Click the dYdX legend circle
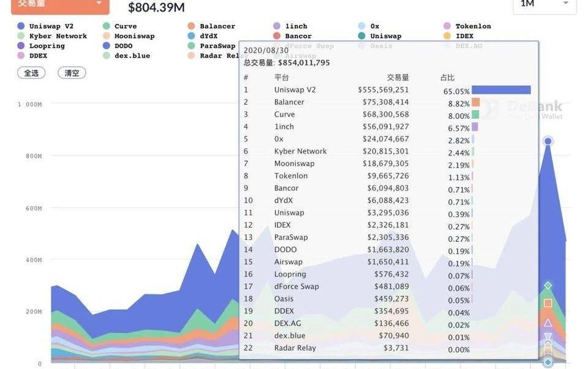This screenshot has height=369, width=588. (x=191, y=36)
